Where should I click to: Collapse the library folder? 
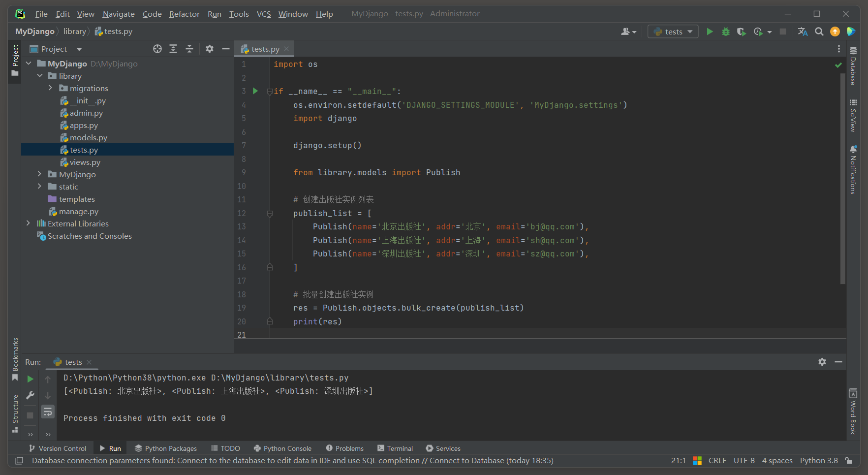tap(40, 76)
